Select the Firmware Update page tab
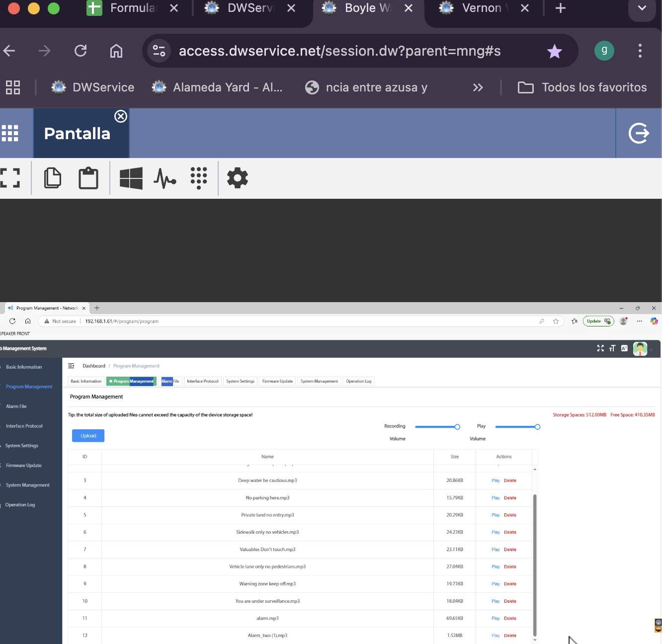Image resolution: width=662 pixels, height=644 pixels. click(277, 381)
